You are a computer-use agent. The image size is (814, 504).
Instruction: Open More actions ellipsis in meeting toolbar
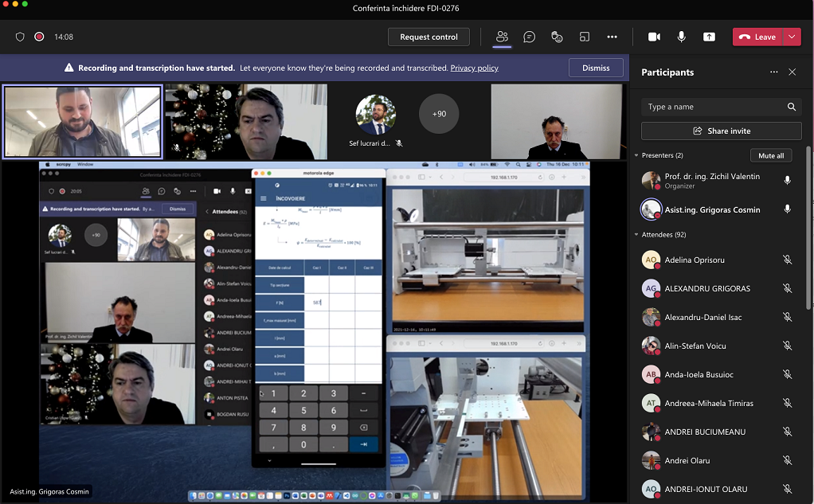point(612,37)
